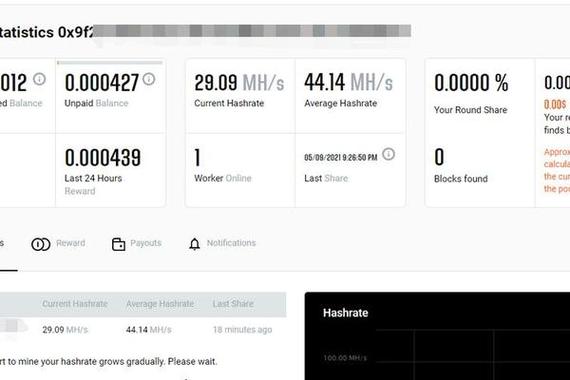This screenshot has width=570, height=380.
Task: Click the Worker Online count
Action: (x=197, y=157)
